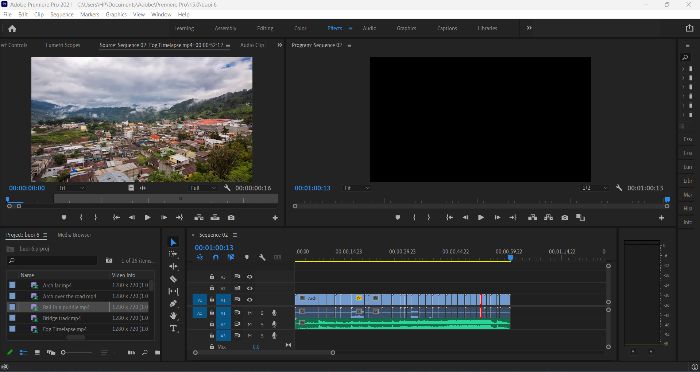
Task: Click the Export Frame camera in Program monitor
Action: tap(565, 217)
